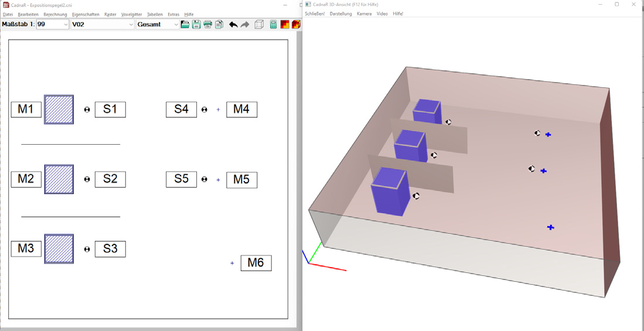Open the Datei menu
Image resolution: width=644 pixels, height=331 pixels.
point(8,15)
